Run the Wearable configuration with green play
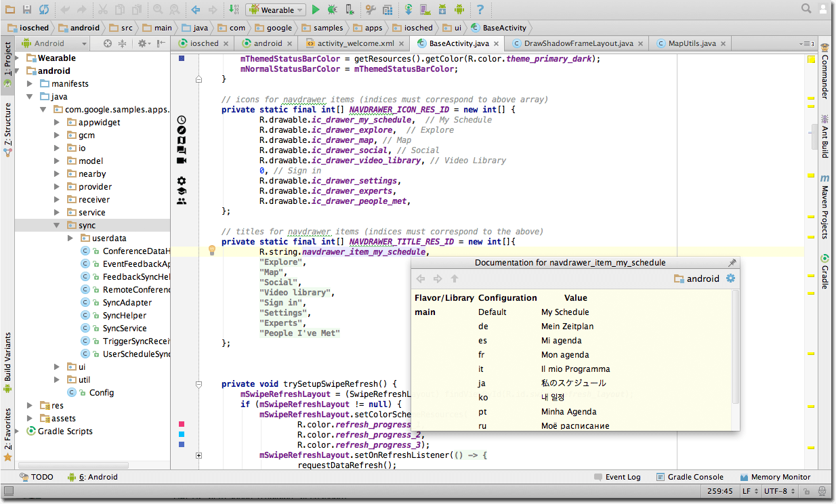Viewport: 836px width, 504px height. (316, 9)
